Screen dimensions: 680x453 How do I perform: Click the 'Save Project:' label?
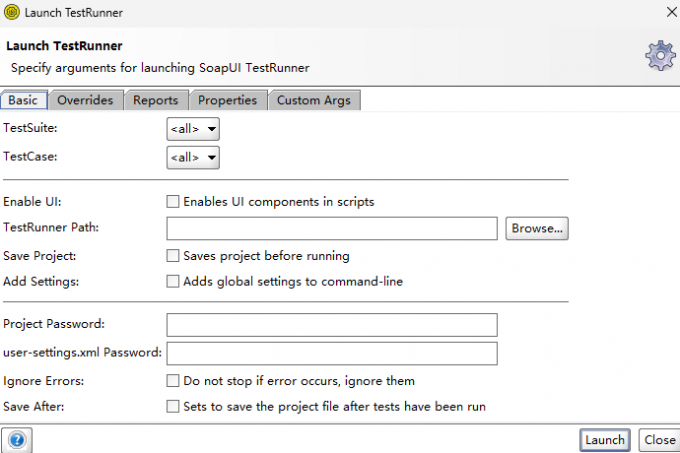coord(39,256)
